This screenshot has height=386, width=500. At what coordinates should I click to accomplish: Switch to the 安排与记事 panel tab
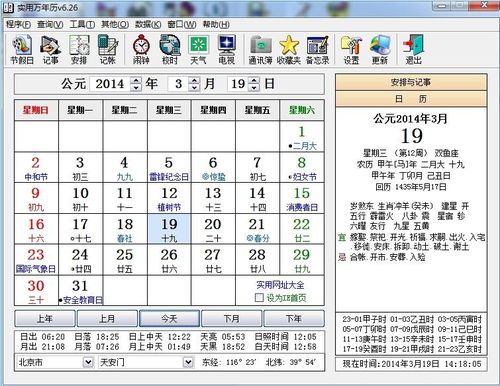[411, 82]
